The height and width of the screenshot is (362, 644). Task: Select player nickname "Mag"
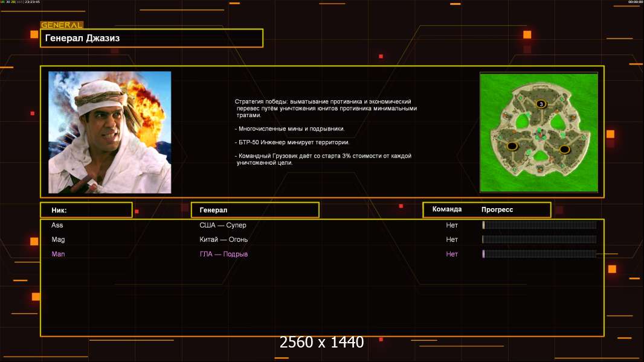point(58,240)
